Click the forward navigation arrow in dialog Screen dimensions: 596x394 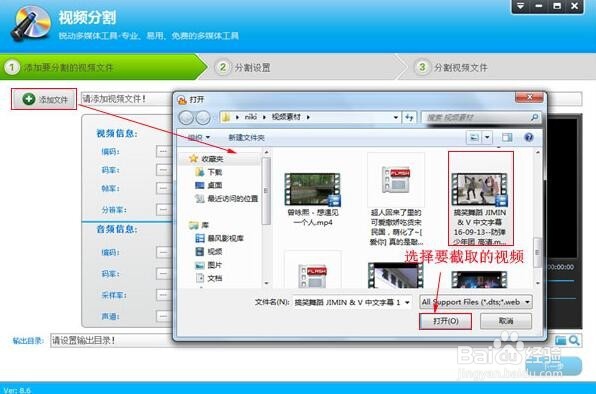click(203, 117)
